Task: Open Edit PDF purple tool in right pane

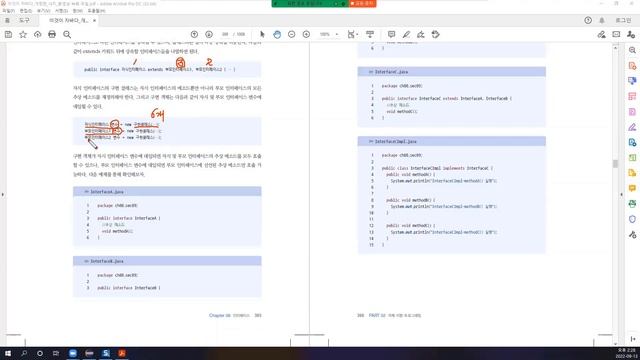Action: (x=632, y=112)
